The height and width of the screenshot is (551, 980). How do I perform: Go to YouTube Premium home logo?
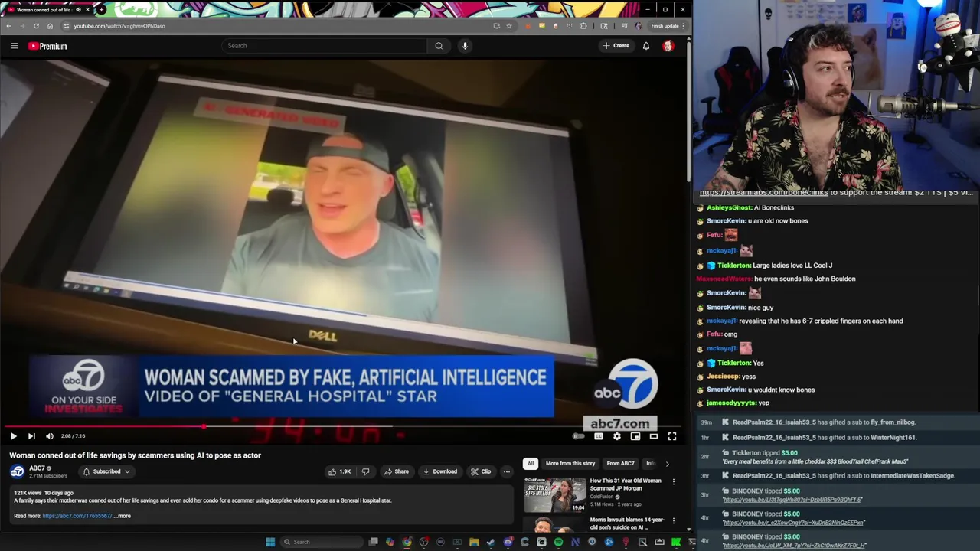[x=47, y=46]
